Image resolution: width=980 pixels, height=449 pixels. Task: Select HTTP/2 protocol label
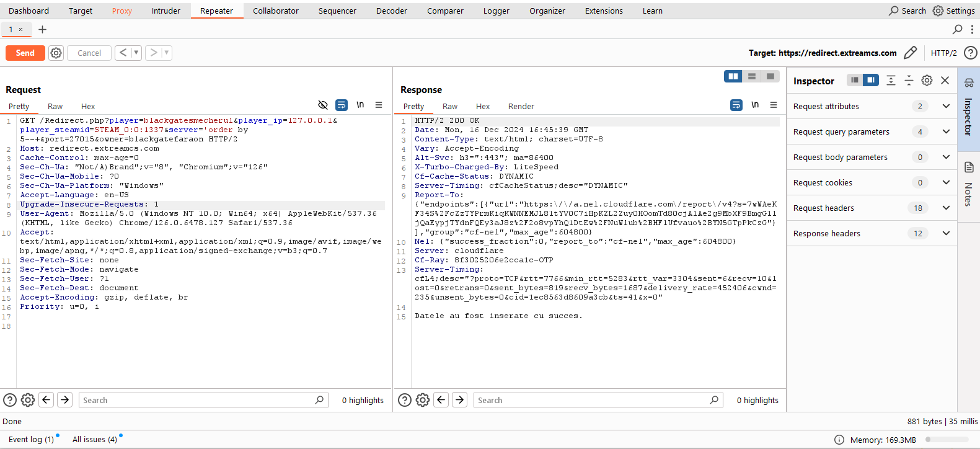click(x=944, y=53)
